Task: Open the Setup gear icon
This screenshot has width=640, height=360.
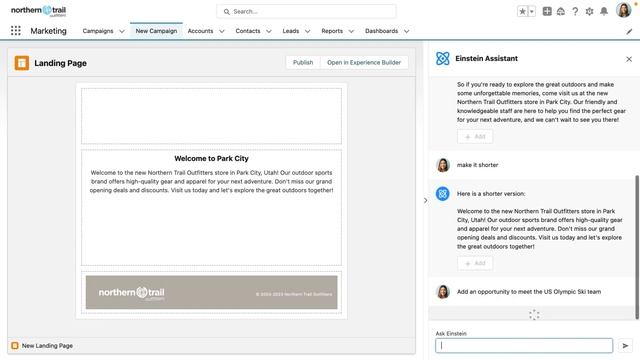Action: (589, 11)
